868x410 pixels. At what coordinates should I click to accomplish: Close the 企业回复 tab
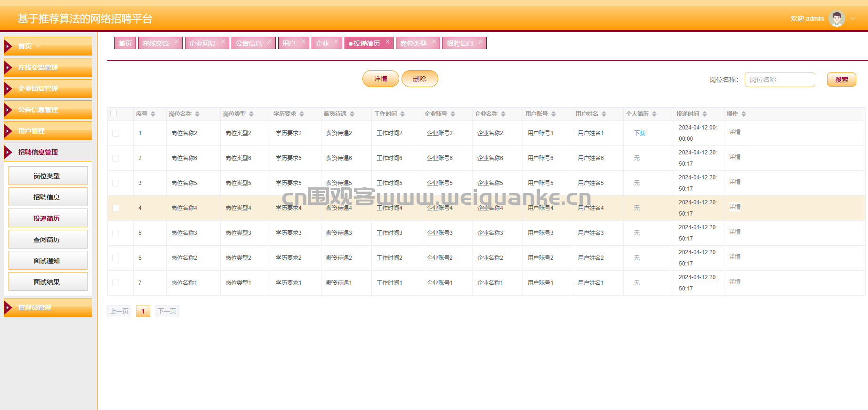pyautogui.click(x=223, y=41)
